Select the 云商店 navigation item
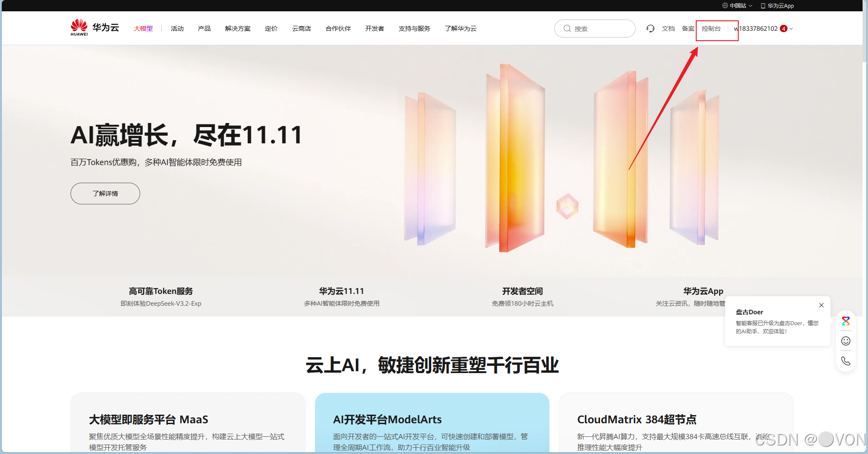Screen dimensions: 868x454 [302, 28]
